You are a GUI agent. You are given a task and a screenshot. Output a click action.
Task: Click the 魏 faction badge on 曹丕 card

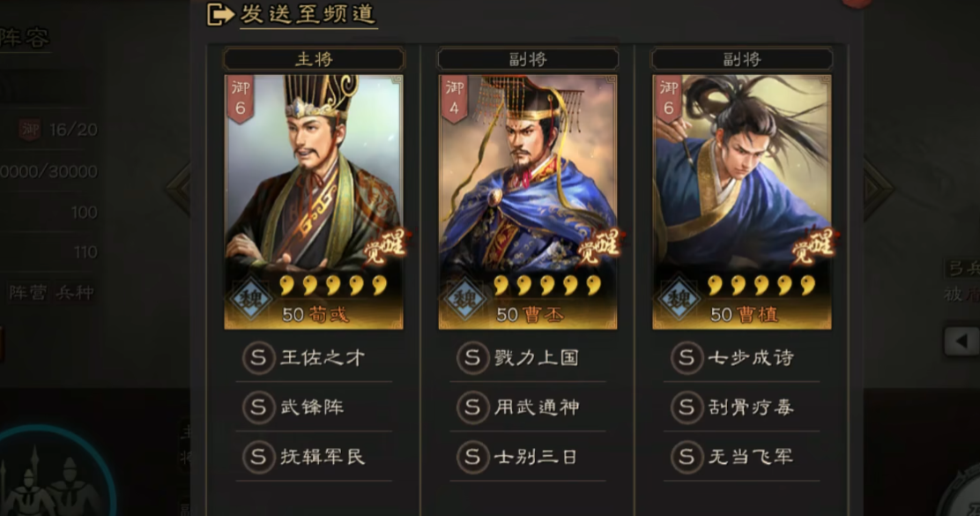pos(465,299)
